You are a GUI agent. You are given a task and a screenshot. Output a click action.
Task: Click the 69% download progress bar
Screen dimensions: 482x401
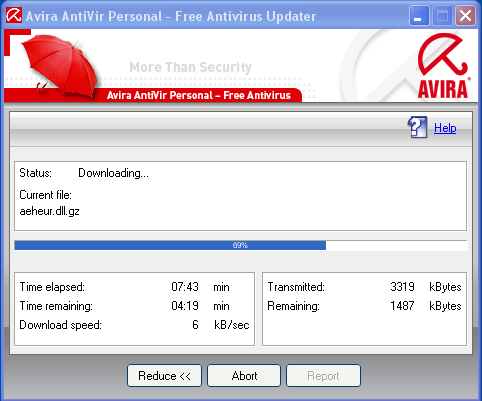(x=241, y=245)
